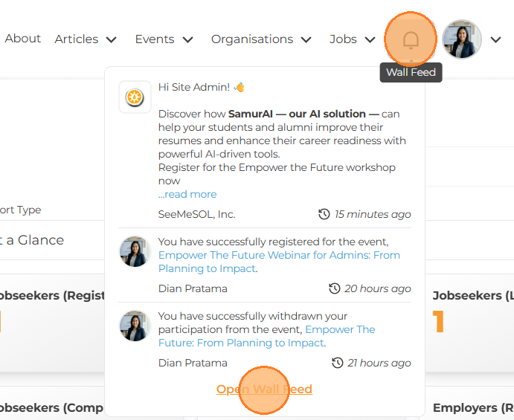Click the avatar beside the withdrawal notification
Screen dimensions: 514x420
click(135, 326)
